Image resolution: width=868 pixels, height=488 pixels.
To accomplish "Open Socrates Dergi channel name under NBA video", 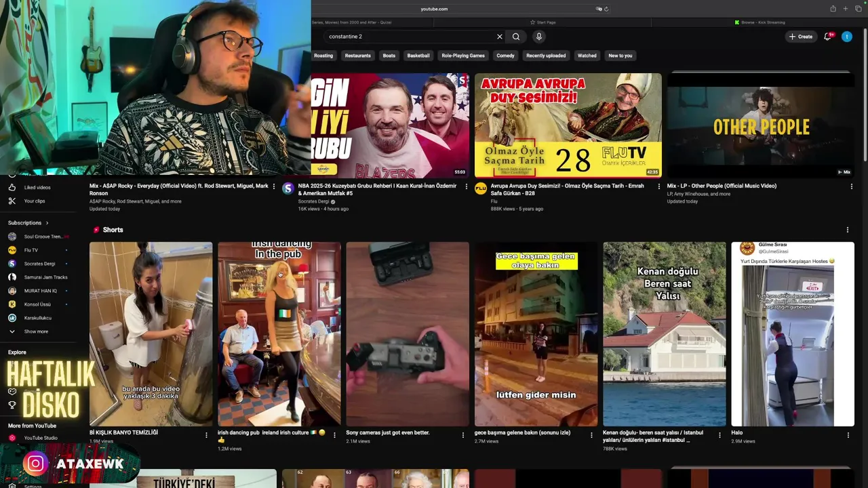I will (x=313, y=201).
